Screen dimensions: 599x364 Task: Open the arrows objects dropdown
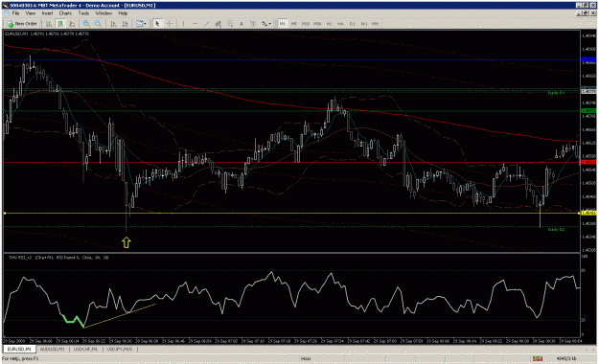point(266,24)
